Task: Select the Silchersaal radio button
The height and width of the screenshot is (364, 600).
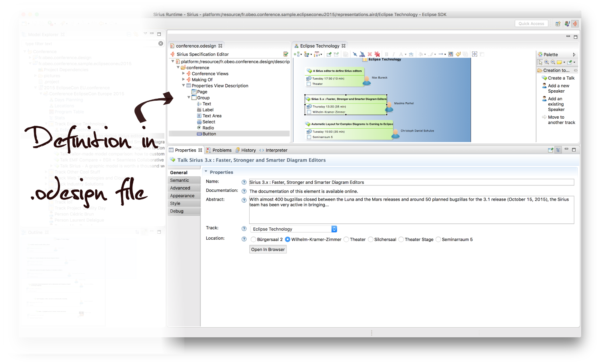Action: point(370,239)
